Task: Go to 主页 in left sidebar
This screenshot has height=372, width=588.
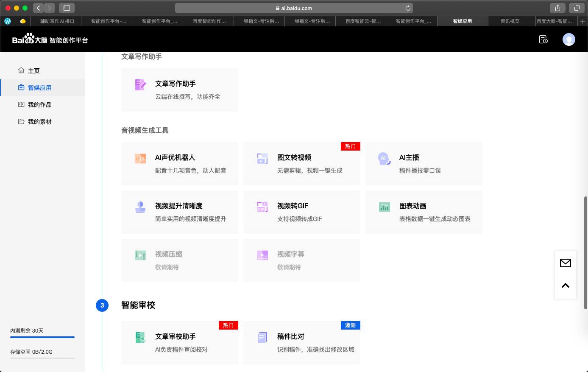Action: click(x=34, y=71)
